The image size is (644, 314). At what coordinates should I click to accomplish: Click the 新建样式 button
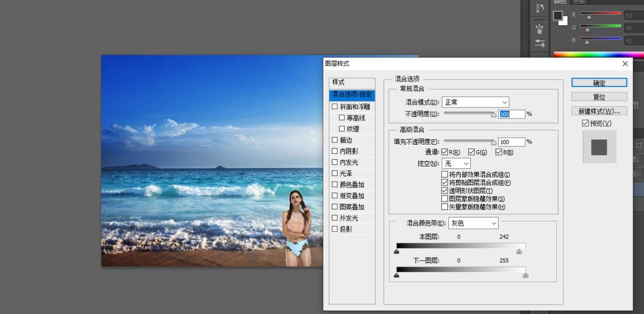click(x=599, y=111)
